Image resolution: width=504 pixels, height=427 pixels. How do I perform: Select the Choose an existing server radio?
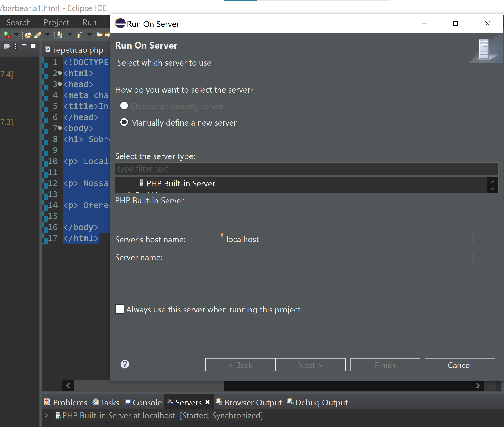click(124, 106)
